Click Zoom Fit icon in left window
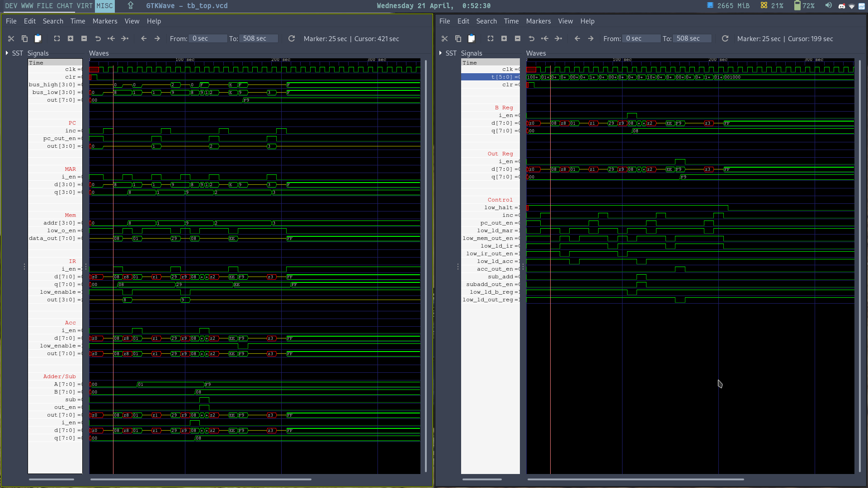Image resolution: width=868 pixels, height=488 pixels. [57, 39]
